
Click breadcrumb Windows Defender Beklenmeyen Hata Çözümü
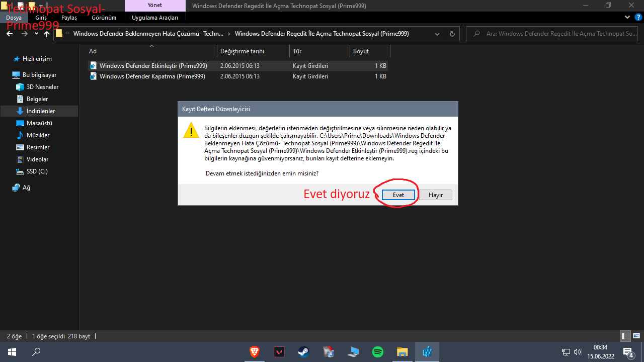coord(148,34)
